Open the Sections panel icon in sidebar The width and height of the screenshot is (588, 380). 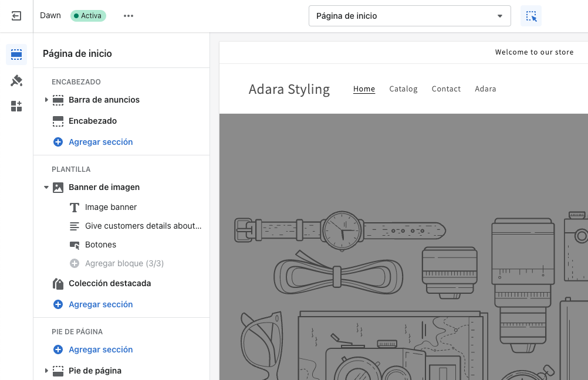(x=16, y=55)
